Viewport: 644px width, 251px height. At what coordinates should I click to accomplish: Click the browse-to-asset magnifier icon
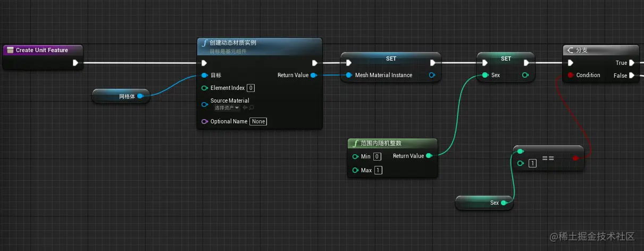tap(251, 108)
